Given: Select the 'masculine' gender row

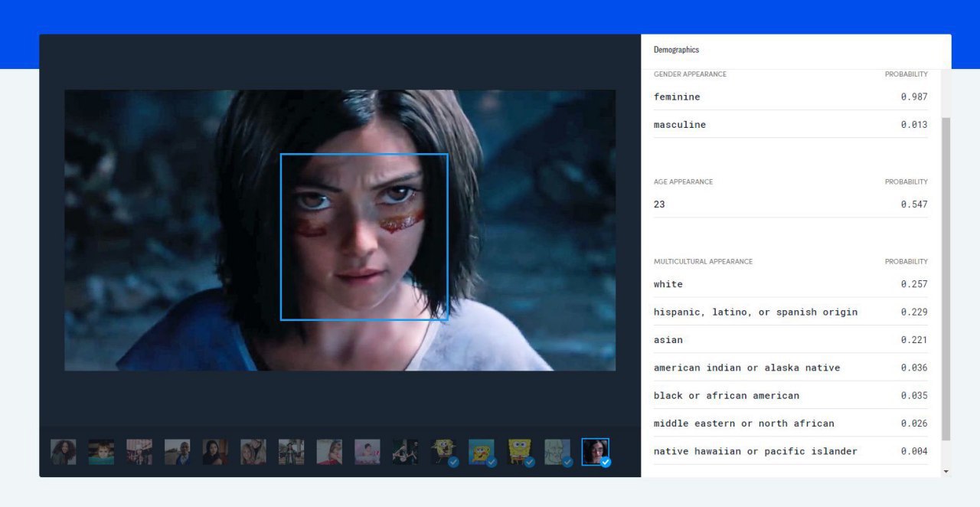Looking at the screenshot, I should pyautogui.click(x=791, y=124).
